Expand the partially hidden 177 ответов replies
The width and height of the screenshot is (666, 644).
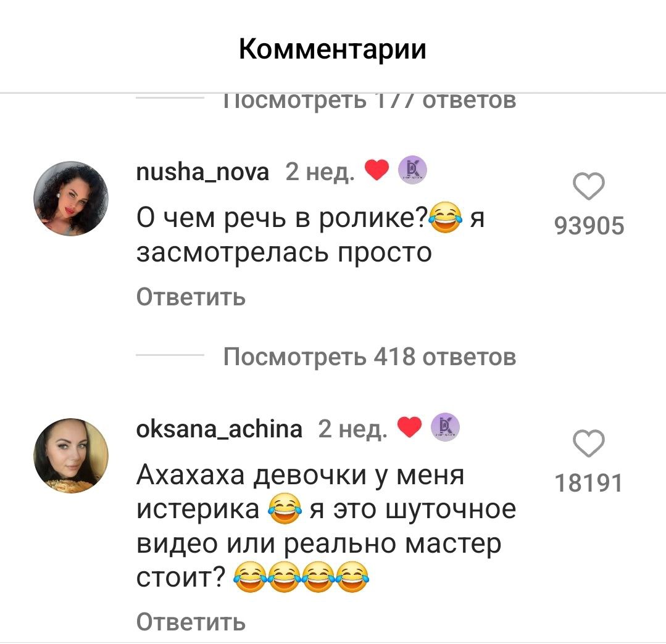(370, 102)
